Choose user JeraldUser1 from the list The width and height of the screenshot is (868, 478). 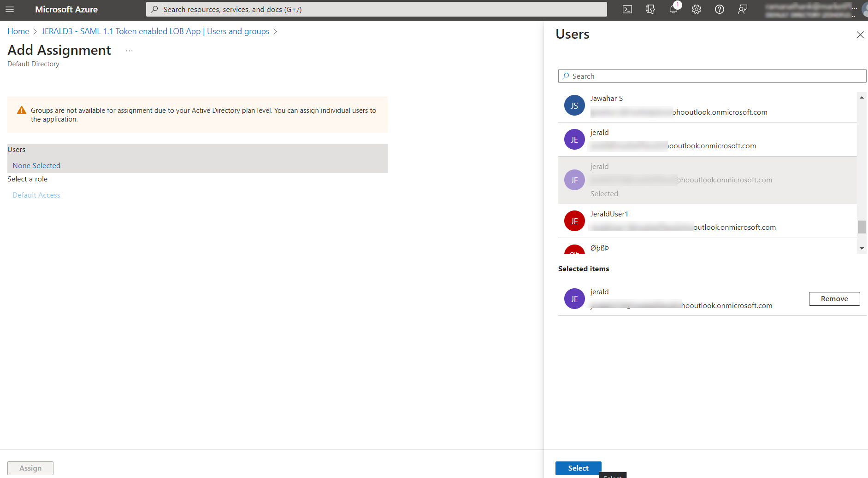click(x=707, y=221)
